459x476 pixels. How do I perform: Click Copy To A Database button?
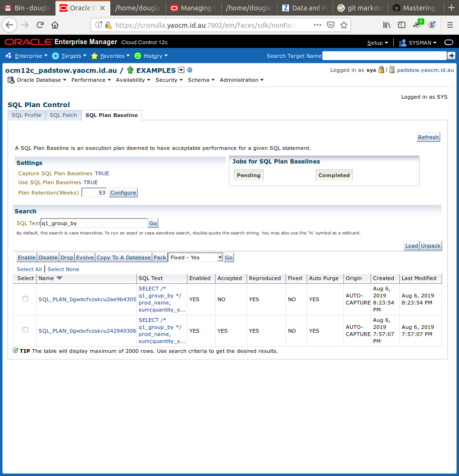tap(124, 258)
